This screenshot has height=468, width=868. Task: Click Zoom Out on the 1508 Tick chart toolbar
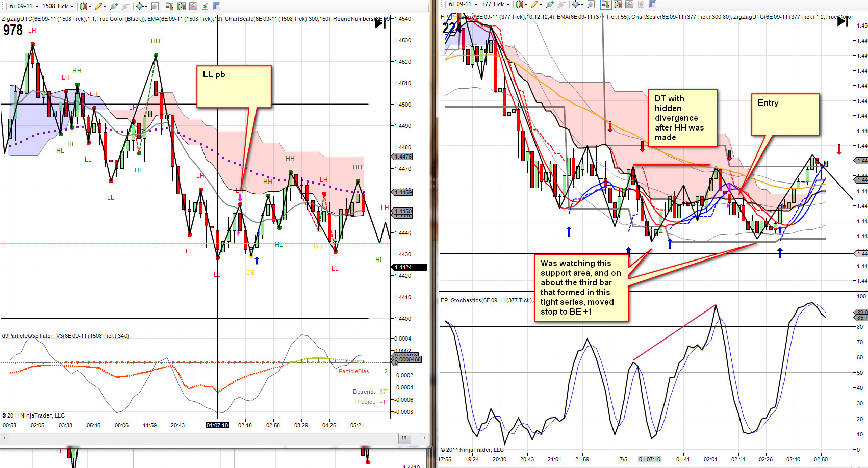pos(125,6)
